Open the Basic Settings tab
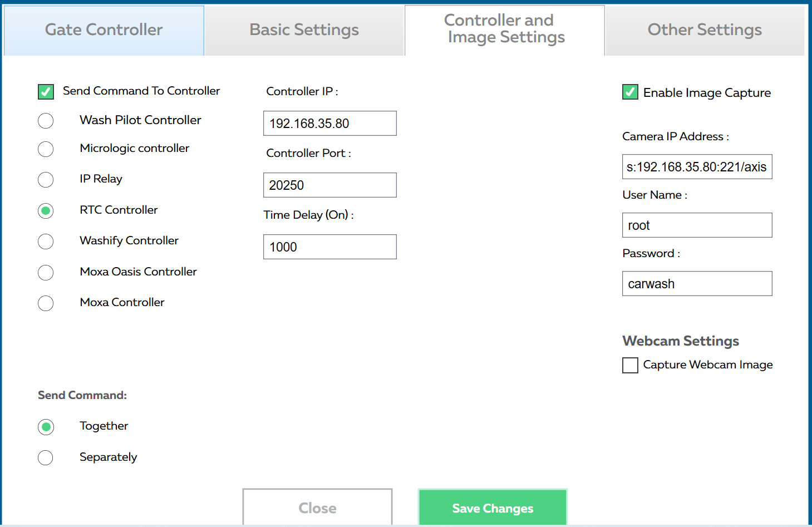812x527 pixels. tap(304, 29)
